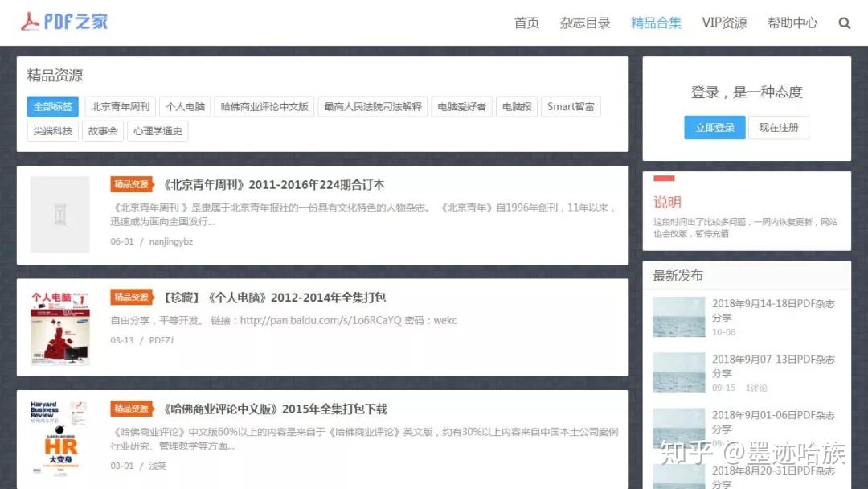Select the 全部标签 tag filter
The image size is (868, 489).
pyautogui.click(x=52, y=106)
